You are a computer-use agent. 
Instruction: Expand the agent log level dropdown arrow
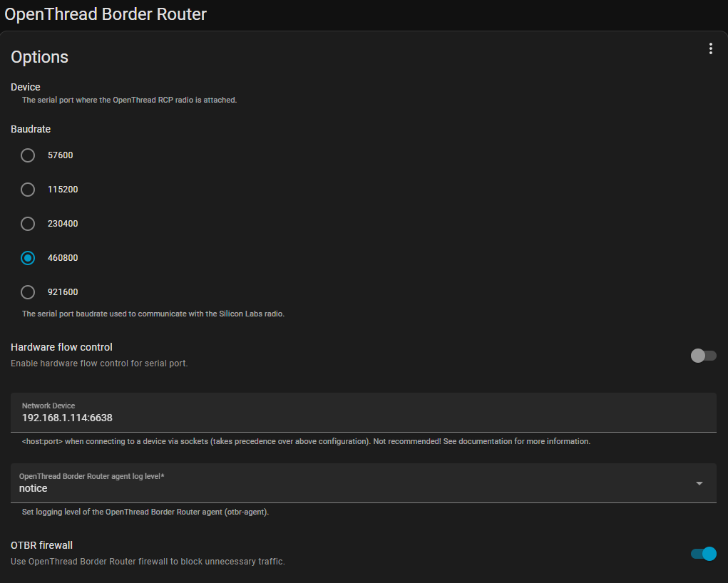point(699,483)
